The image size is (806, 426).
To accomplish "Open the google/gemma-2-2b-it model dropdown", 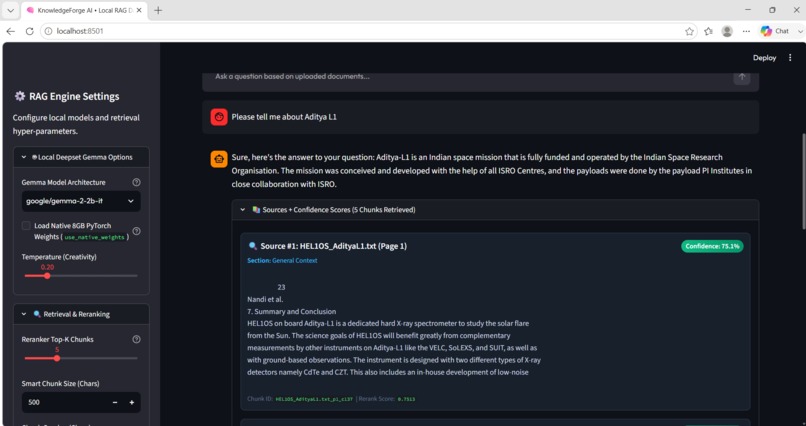I will tap(81, 201).
